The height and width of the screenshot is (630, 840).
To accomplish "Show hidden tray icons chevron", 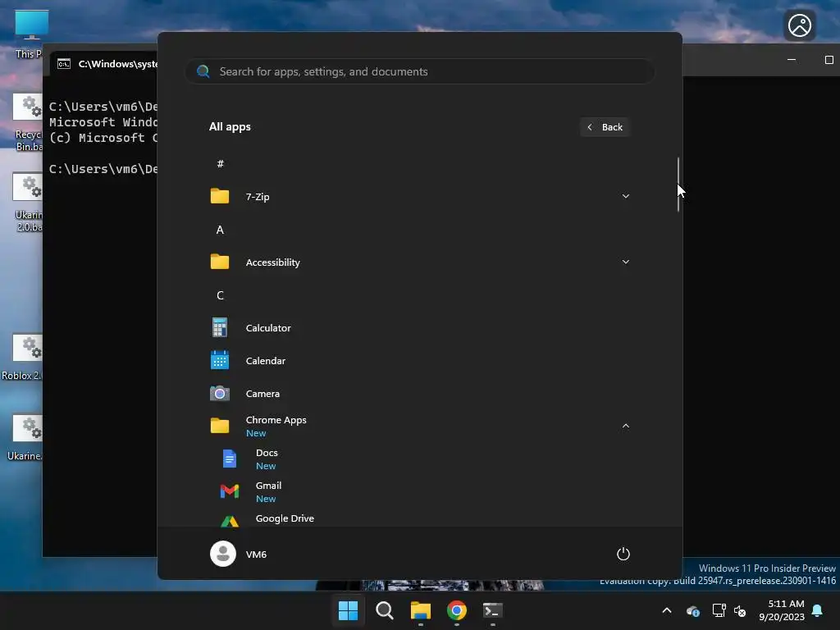I will (666, 610).
